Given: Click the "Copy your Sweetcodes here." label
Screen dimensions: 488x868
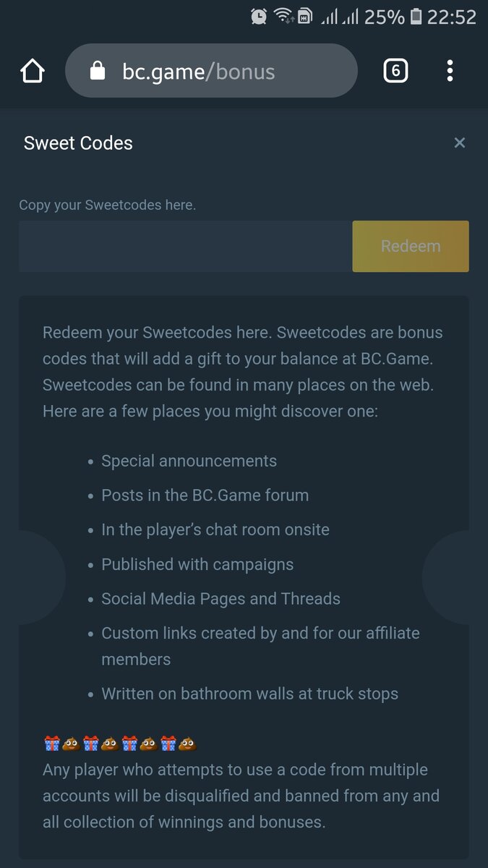Looking at the screenshot, I should click(x=107, y=205).
